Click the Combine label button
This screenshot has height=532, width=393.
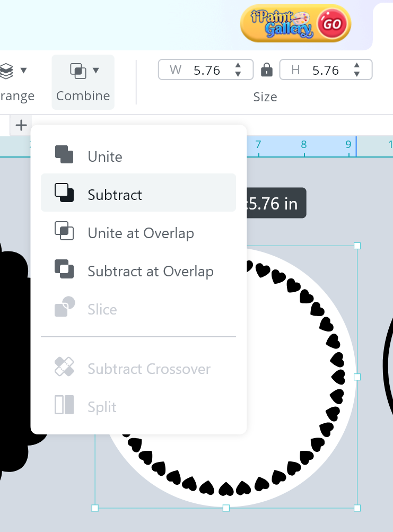pos(83,96)
